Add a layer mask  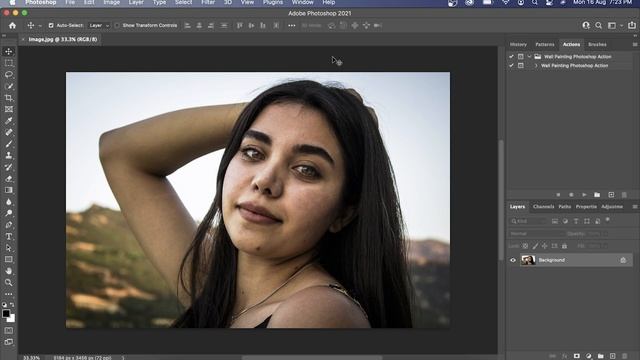pyautogui.click(x=576, y=356)
